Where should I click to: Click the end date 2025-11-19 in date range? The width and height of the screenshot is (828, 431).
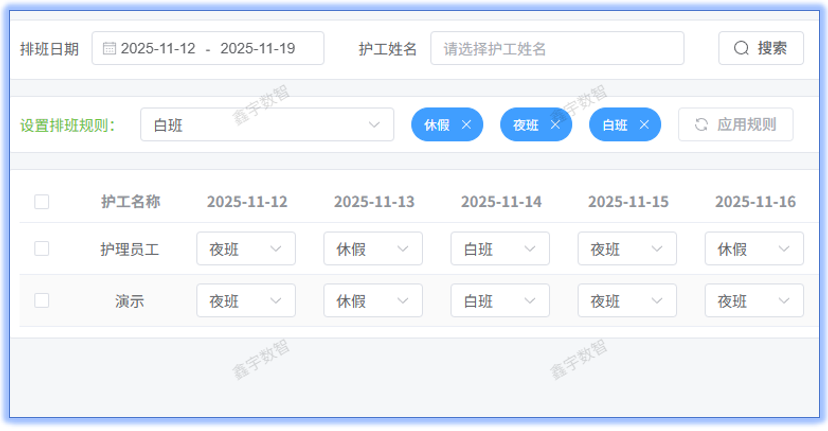point(257,48)
